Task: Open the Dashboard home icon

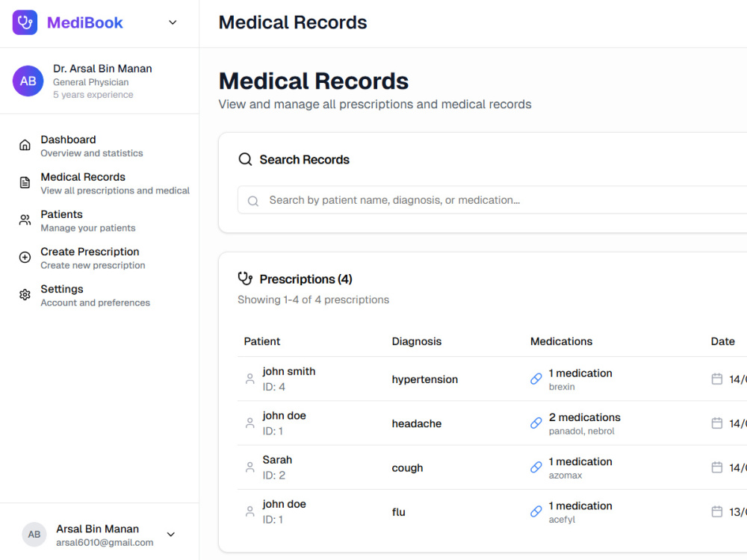Action: click(25, 146)
